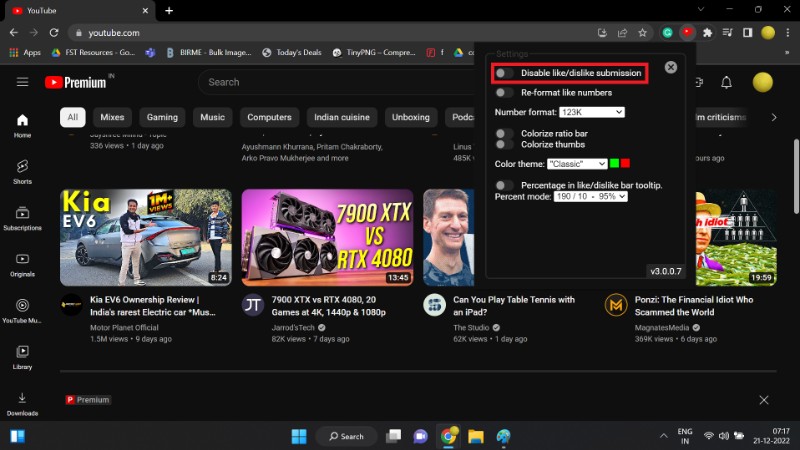Open the Number format dropdown
The height and width of the screenshot is (450, 800).
tap(592, 112)
